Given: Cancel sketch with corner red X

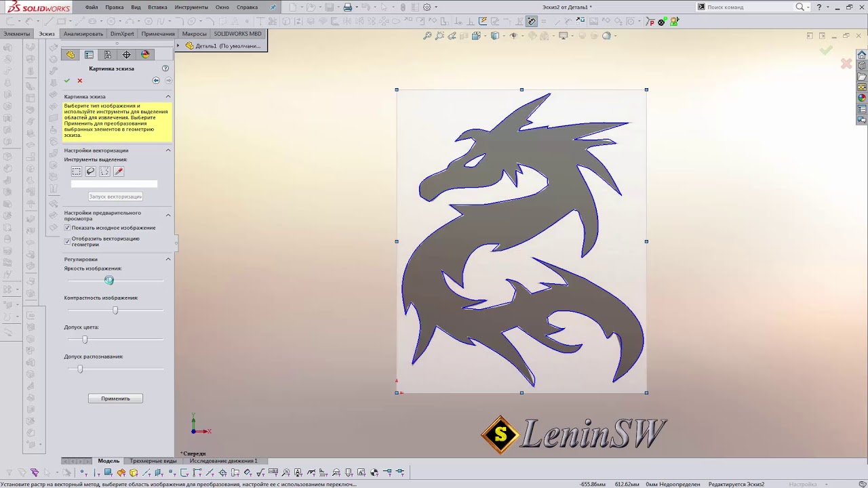Looking at the screenshot, I should tap(846, 64).
